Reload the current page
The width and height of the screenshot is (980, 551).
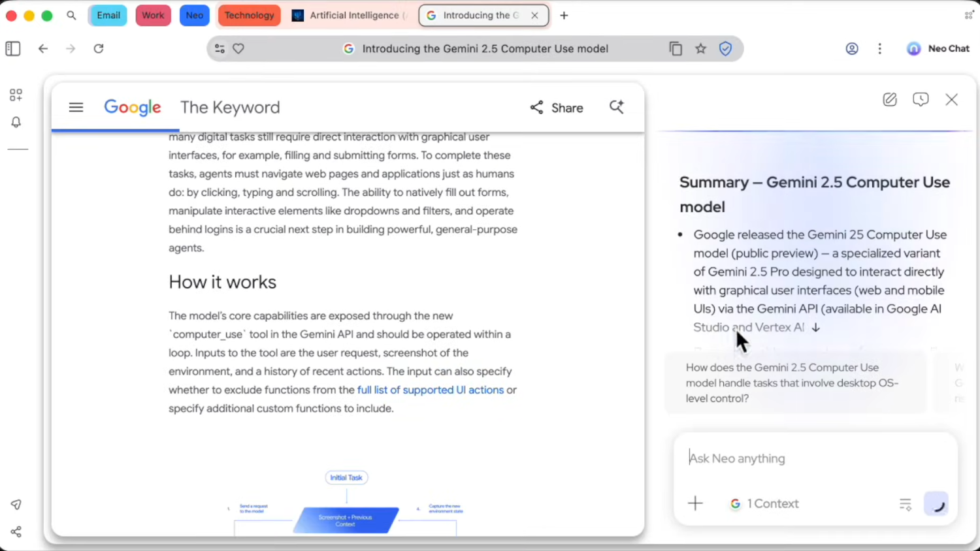coord(99,48)
